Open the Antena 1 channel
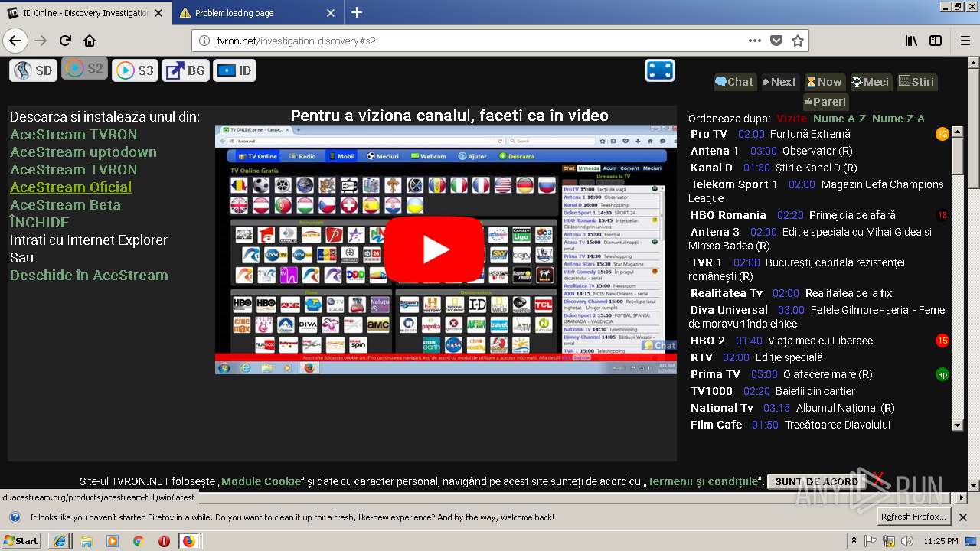 (x=715, y=151)
